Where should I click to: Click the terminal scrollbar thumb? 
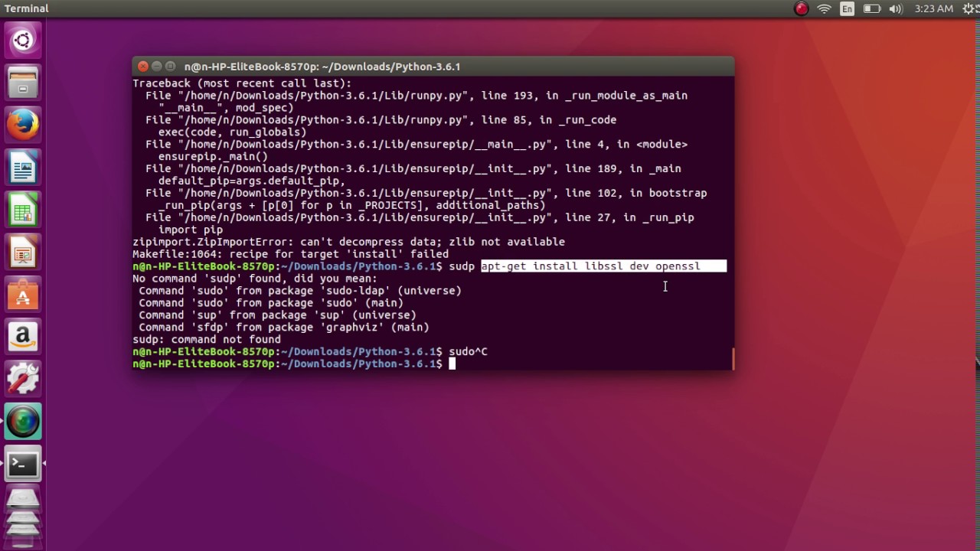point(733,359)
